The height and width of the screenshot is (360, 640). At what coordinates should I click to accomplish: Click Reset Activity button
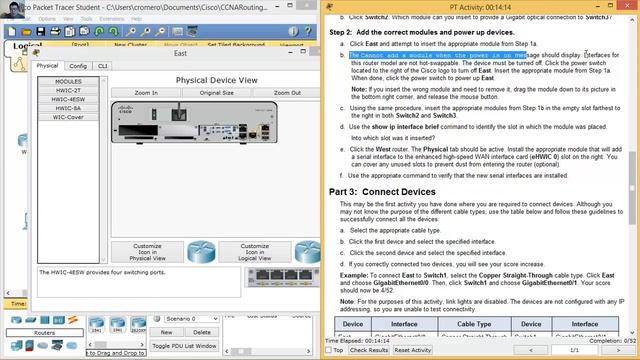click(x=413, y=350)
